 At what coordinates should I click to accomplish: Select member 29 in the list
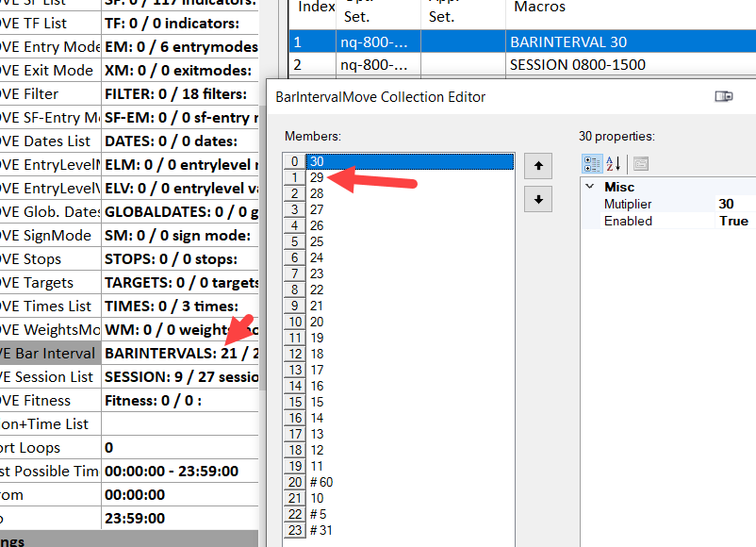[317, 177]
